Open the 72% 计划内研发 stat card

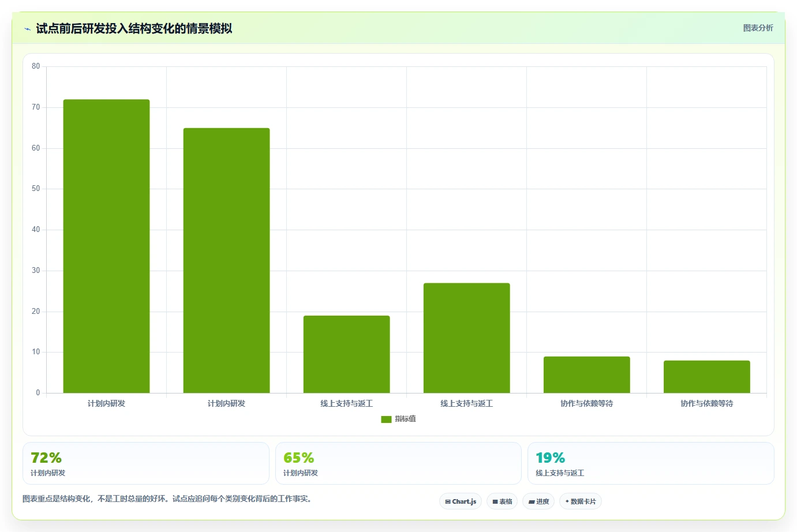tap(146, 463)
